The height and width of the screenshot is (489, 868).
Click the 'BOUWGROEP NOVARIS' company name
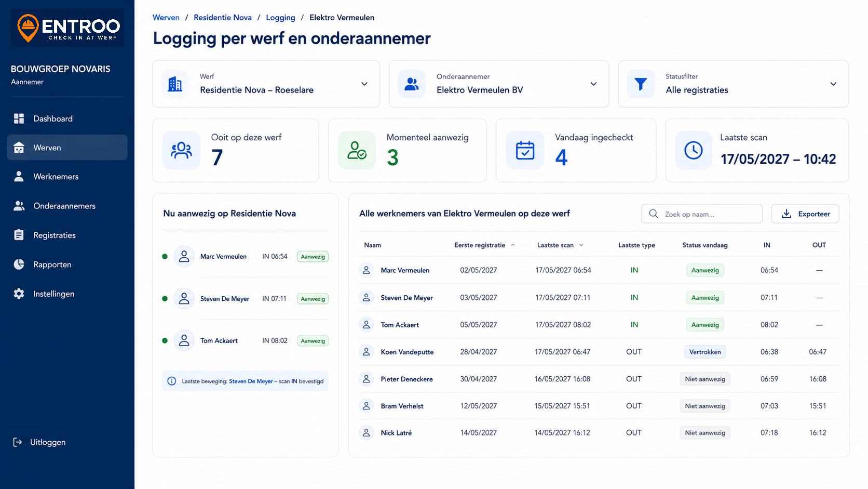[61, 69]
